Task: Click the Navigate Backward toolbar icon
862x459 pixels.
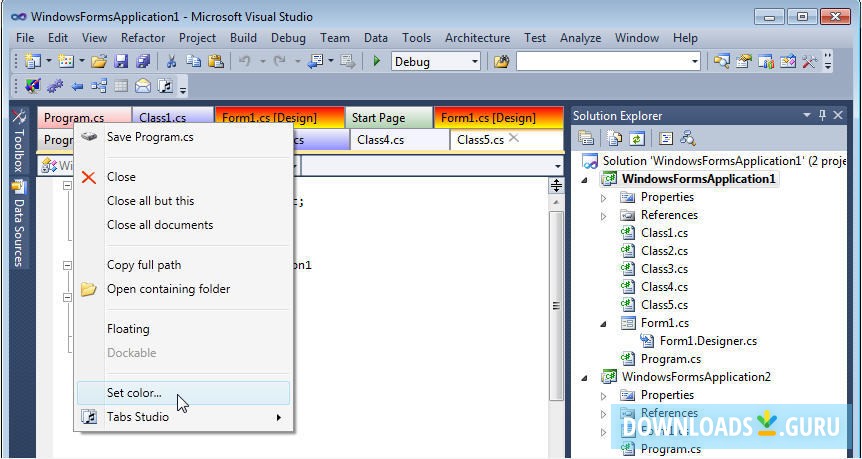Action: click(x=316, y=61)
